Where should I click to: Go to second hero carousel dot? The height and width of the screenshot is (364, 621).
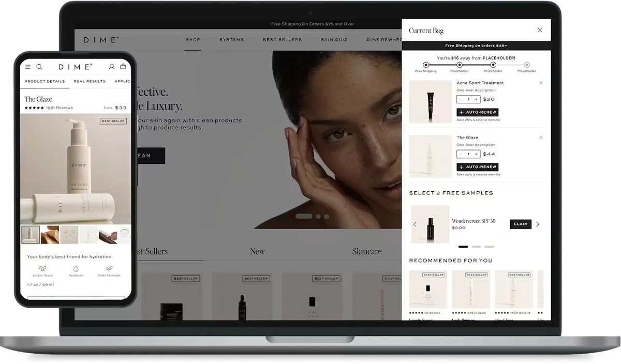[x=318, y=216]
